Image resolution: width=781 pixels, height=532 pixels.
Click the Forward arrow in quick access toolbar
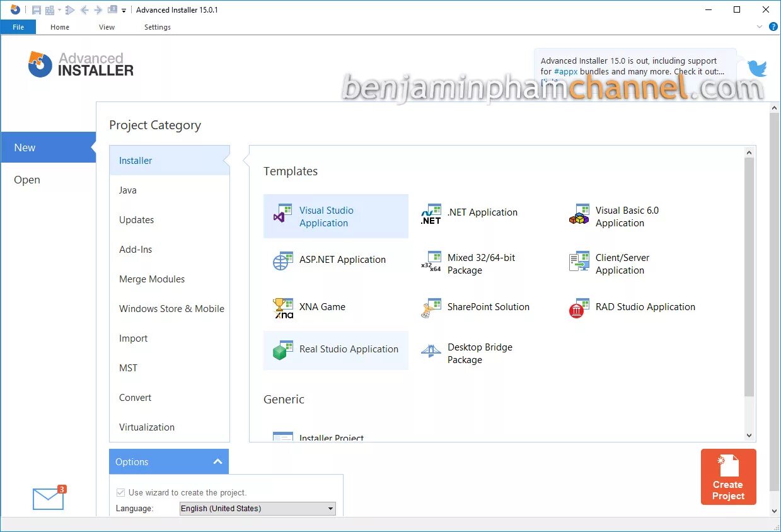pyautogui.click(x=98, y=10)
